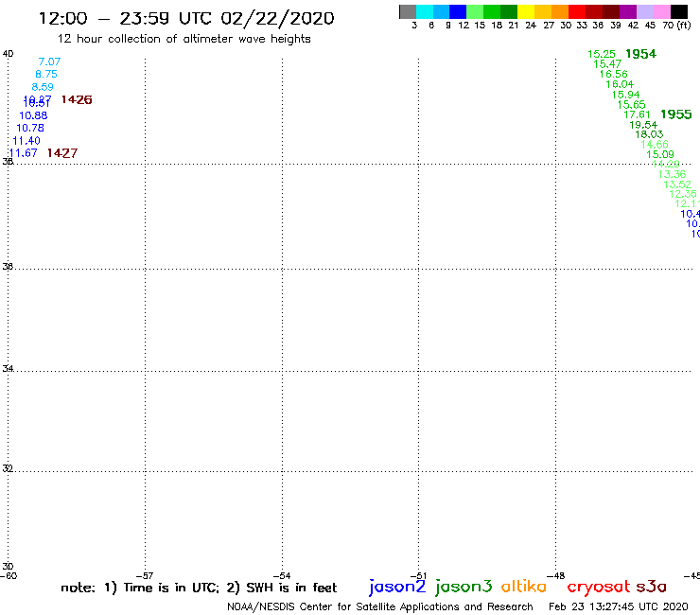This screenshot has width=700, height=615.
Task: Click the jason2 satellite legend label
Action: coord(397,587)
